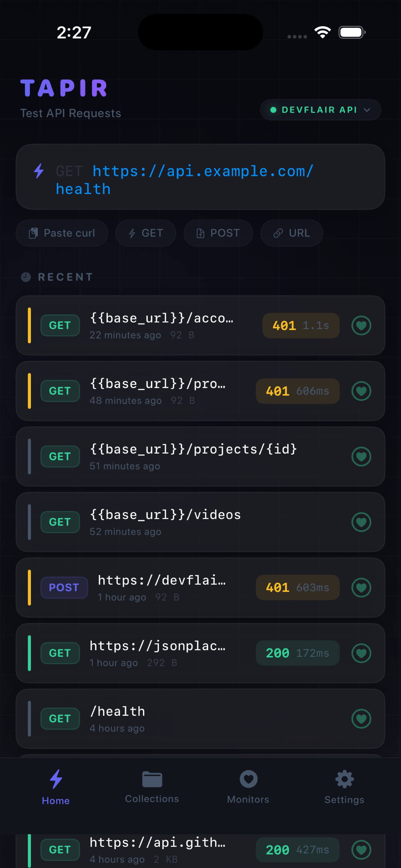Click the yellow status bar beside the accounts GET

(30, 325)
